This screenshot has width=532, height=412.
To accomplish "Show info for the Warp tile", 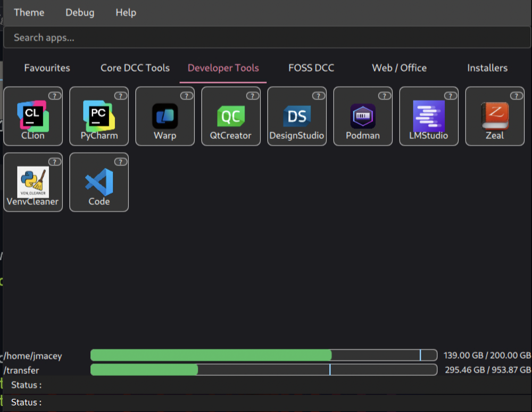I will pos(186,96).
